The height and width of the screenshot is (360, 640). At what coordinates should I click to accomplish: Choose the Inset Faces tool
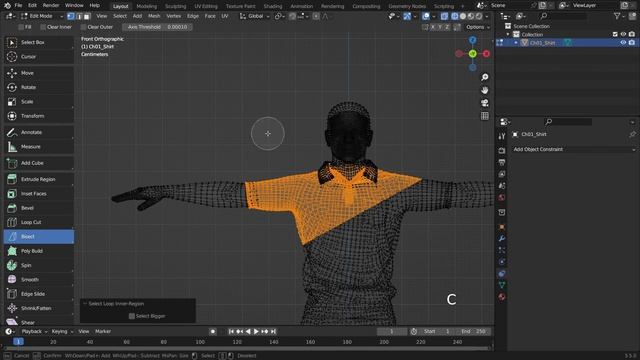(x=39, y=193)
